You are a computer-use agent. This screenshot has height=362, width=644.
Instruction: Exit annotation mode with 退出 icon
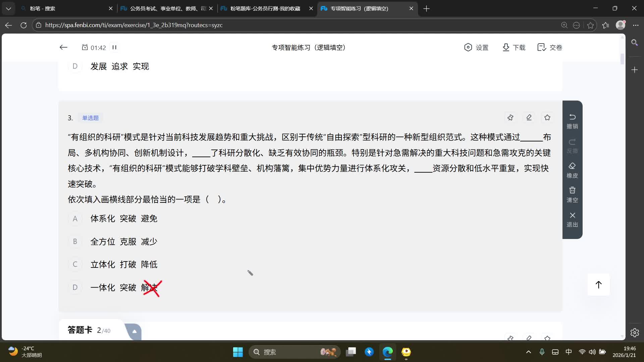572,220
